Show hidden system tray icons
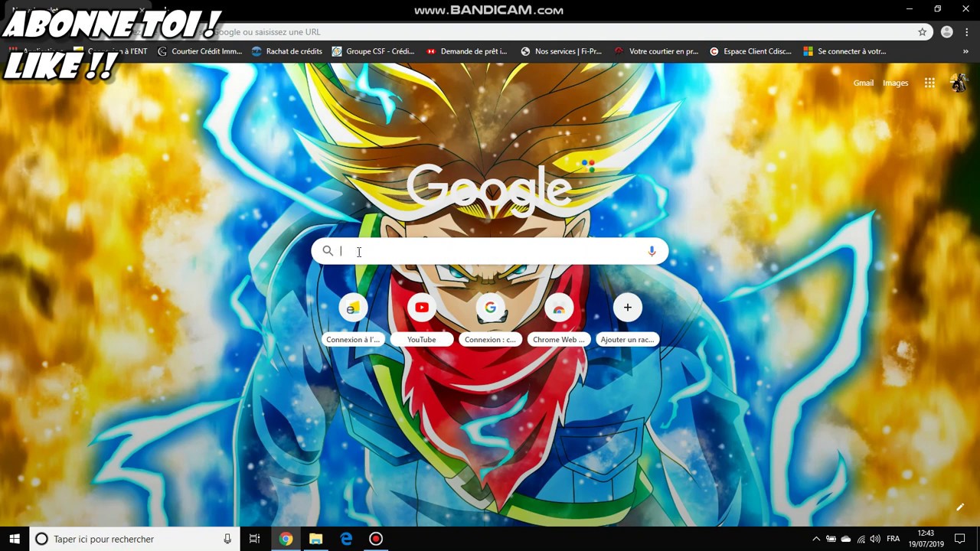 tap(816, 539)
